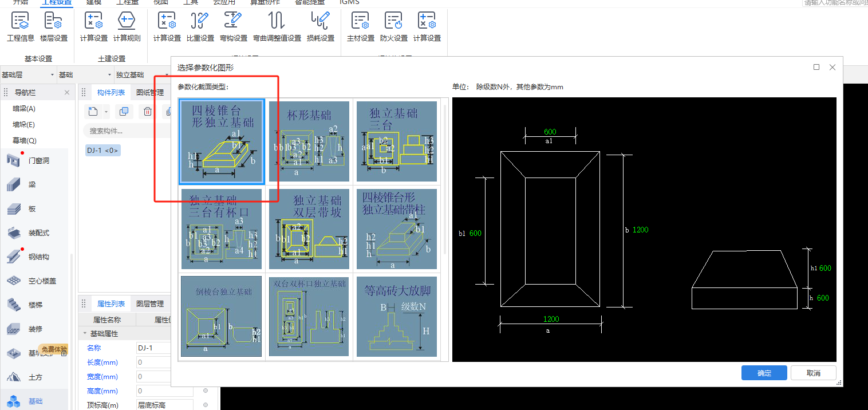
Task: Select DJ-1 <0> in component list
Action: tap(102, 151)
